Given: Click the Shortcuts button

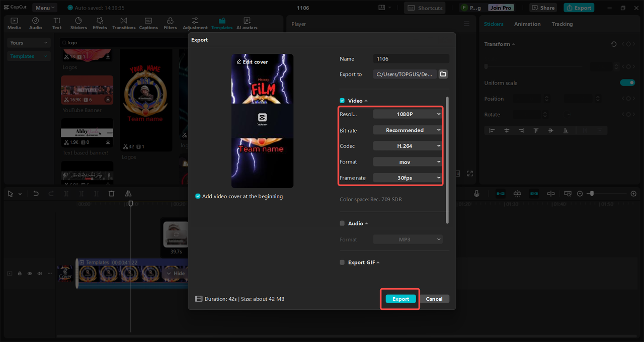Looking at the screenshot, I should click(x=426, y=8).
